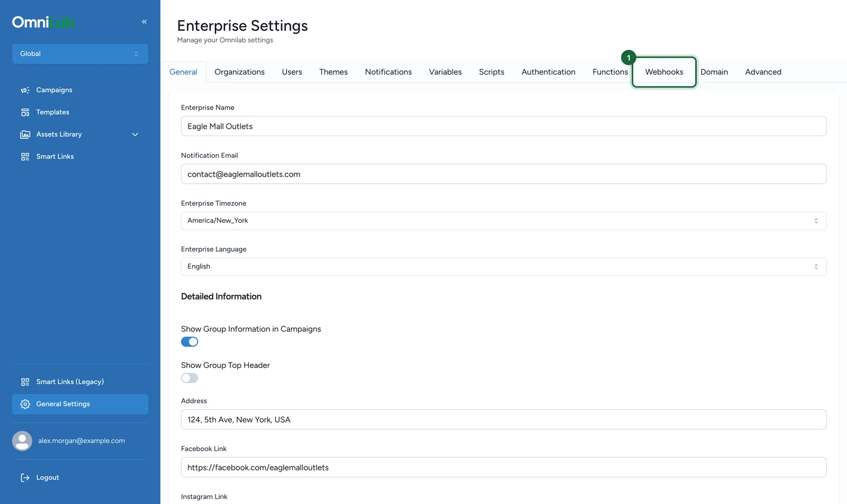This screenshot has height=504, width=847.
Task: Click the Logout link
Action: click(80, 478)
